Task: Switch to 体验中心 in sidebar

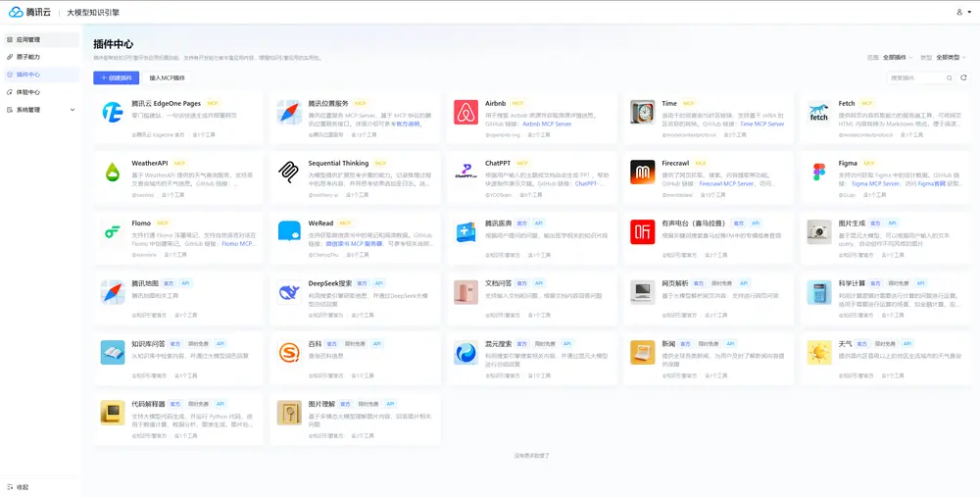Action: click(29, 92)
